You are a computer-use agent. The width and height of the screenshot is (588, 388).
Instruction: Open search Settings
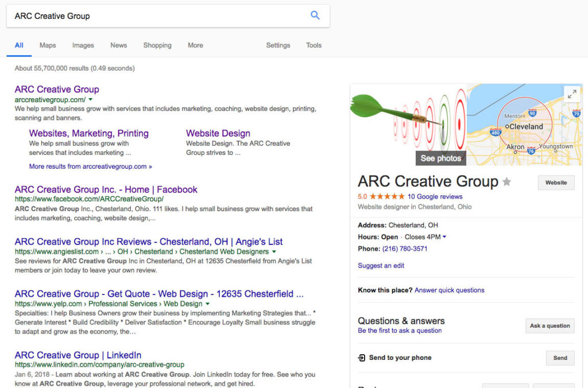click(278, 45)
